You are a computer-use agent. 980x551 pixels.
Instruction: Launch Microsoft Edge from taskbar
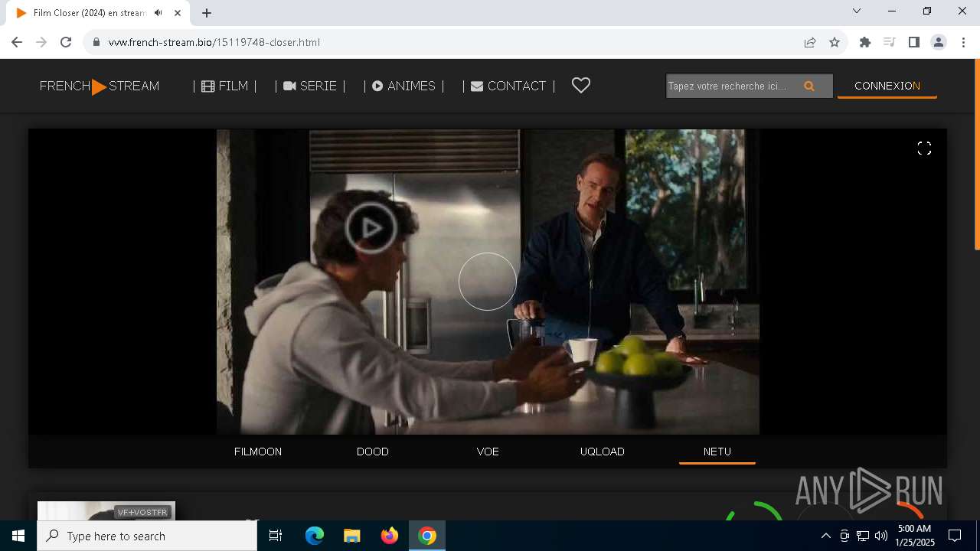[x=315, y=536]
